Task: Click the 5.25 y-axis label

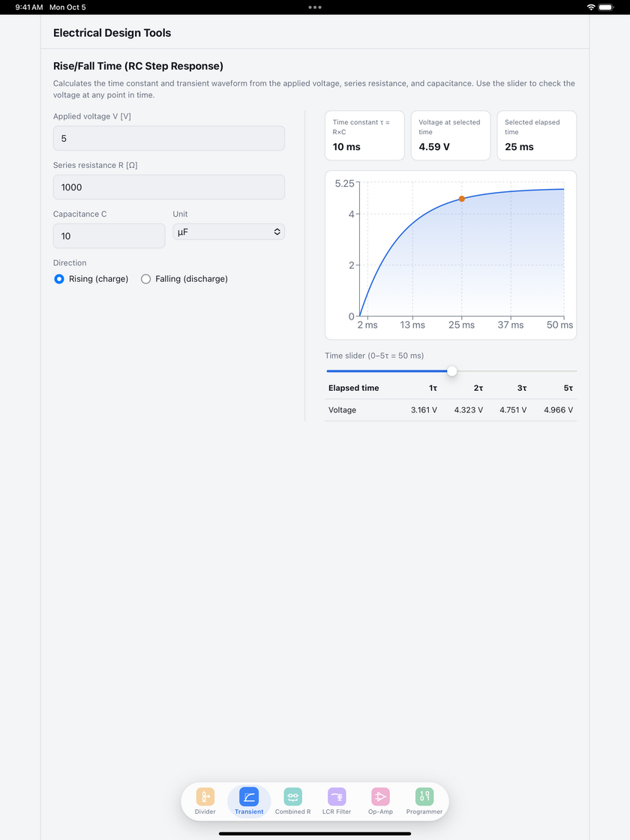Action: pyautogui.click(x=344, y=184)
